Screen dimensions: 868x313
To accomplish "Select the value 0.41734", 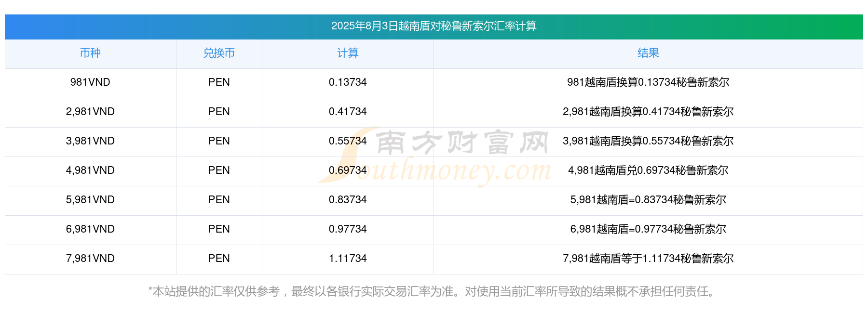I will click(348, 112).
